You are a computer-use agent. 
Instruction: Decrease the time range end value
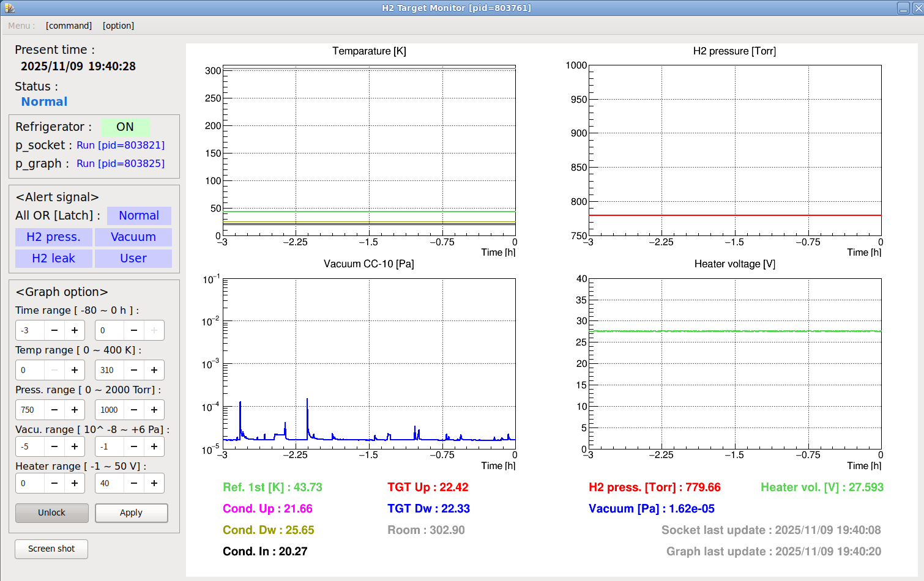(x=134, y=330)
